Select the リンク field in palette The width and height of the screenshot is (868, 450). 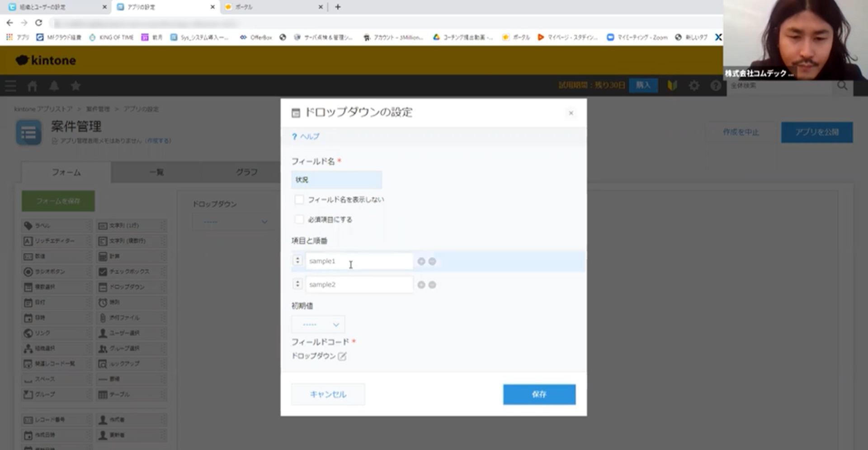coord(57,333)
